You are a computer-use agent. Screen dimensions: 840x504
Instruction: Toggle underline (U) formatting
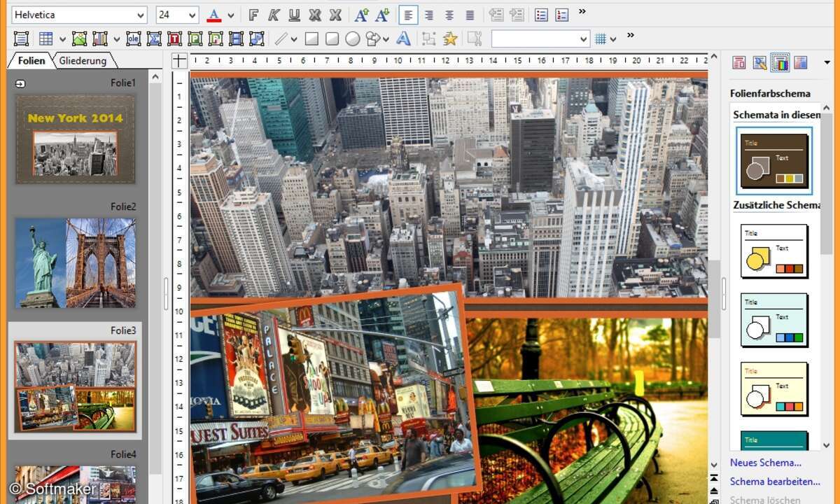[295, 15]
